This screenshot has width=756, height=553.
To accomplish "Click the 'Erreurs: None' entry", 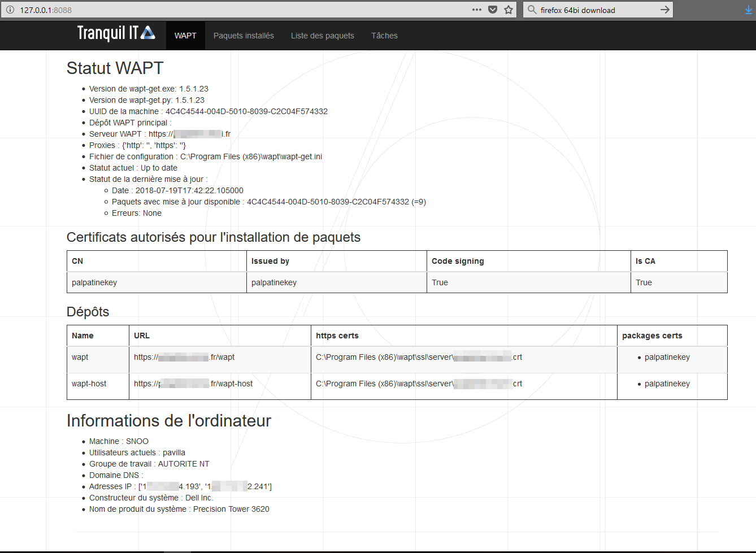I will (137, 213).
